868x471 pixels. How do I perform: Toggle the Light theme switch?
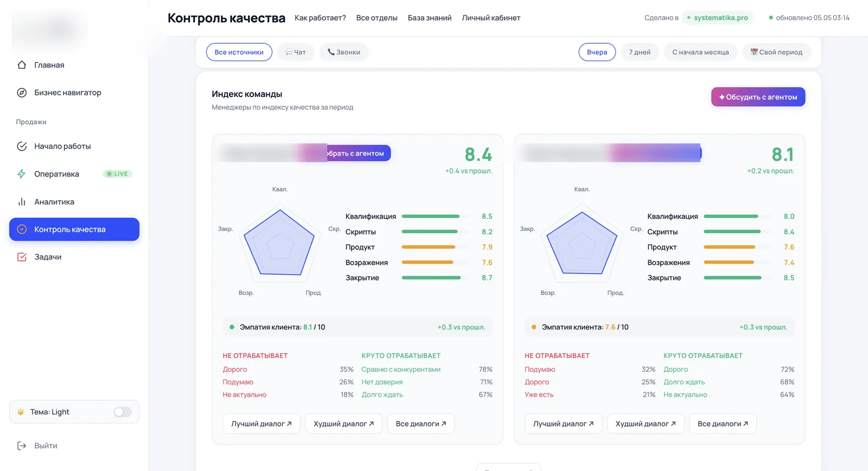123,412
